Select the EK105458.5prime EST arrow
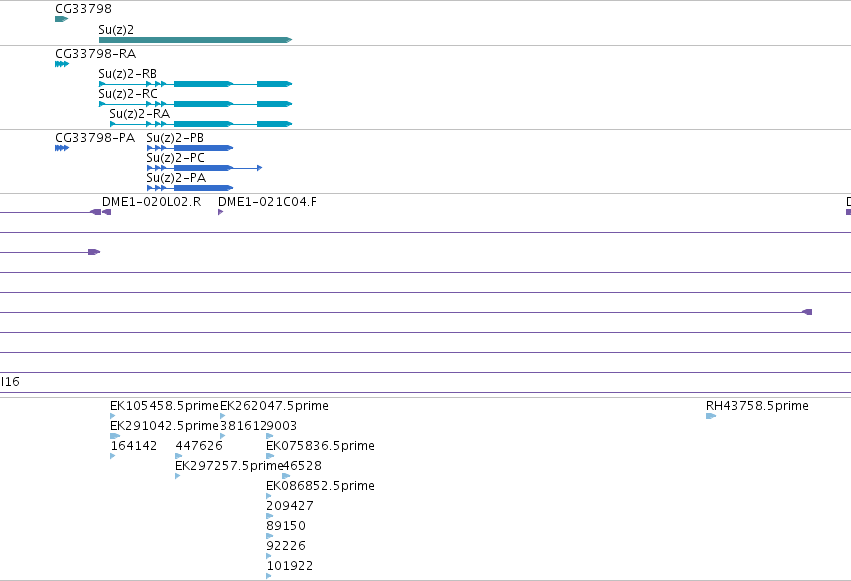 tap(112, 416)
